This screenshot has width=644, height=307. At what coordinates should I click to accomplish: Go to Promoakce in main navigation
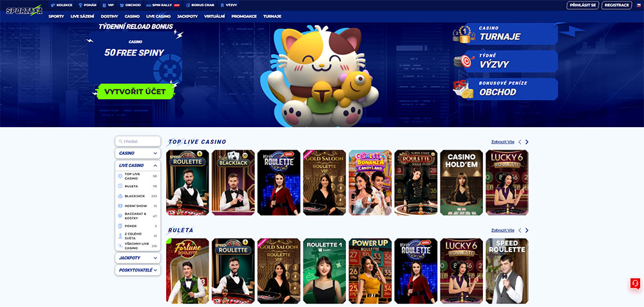point(244,17)
